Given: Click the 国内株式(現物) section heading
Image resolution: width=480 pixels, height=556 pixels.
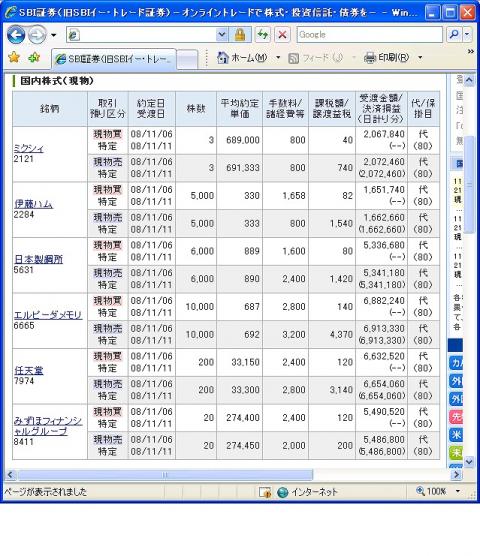Looking at the screenshot, I should click(57, 81).
